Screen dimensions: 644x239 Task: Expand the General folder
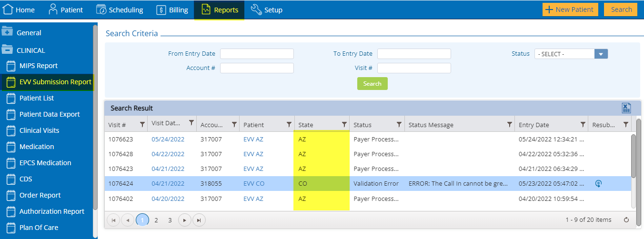(7, 32)
